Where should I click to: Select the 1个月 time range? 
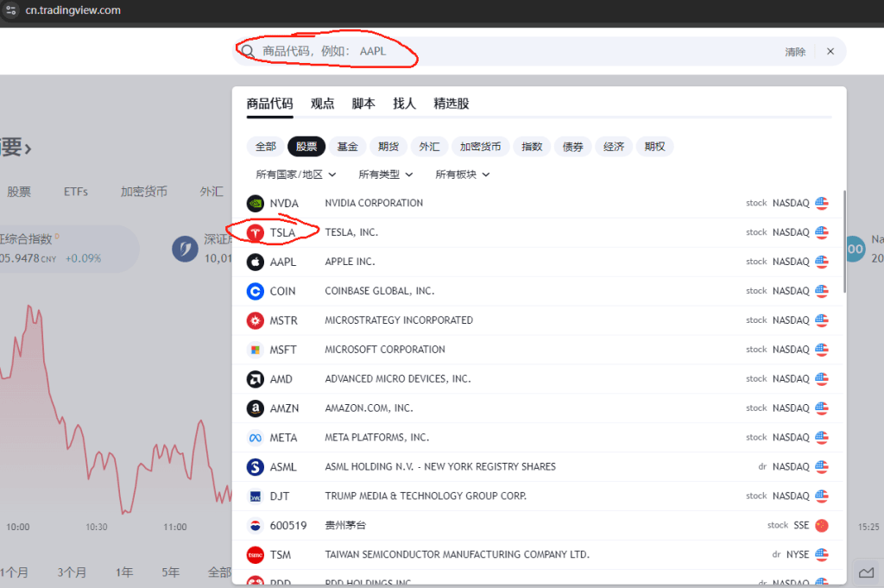pos(14,572)
